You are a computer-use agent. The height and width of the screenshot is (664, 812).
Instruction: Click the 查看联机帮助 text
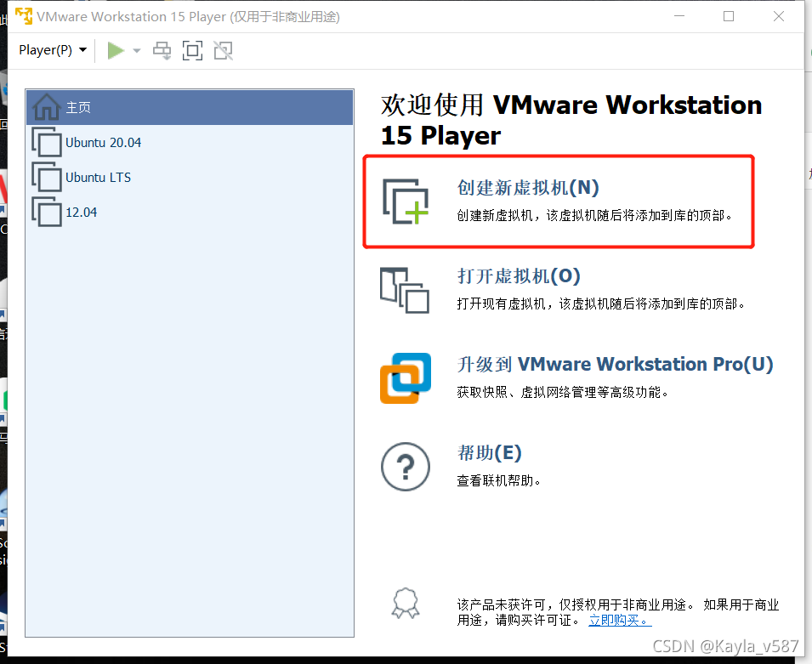click(x=498, y=480)
